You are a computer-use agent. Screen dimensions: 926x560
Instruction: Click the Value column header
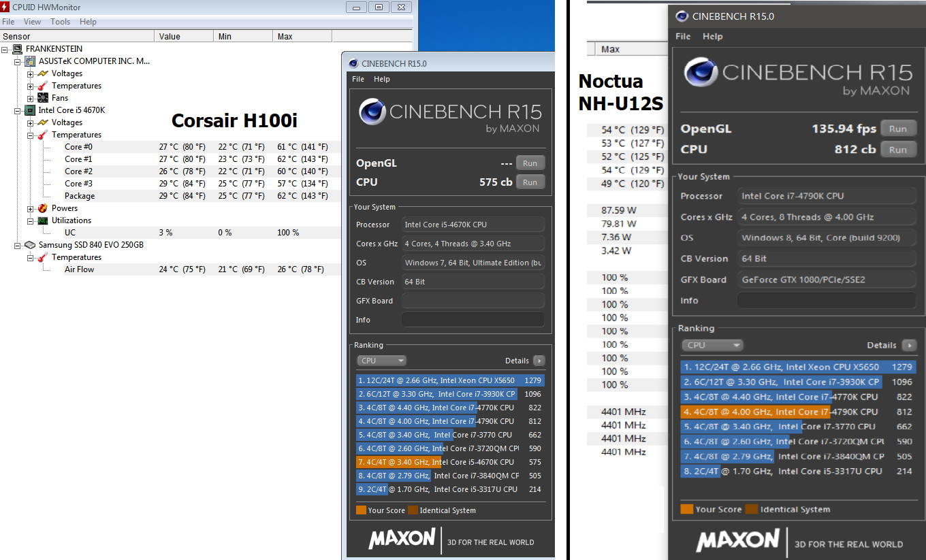pos(184,36)
